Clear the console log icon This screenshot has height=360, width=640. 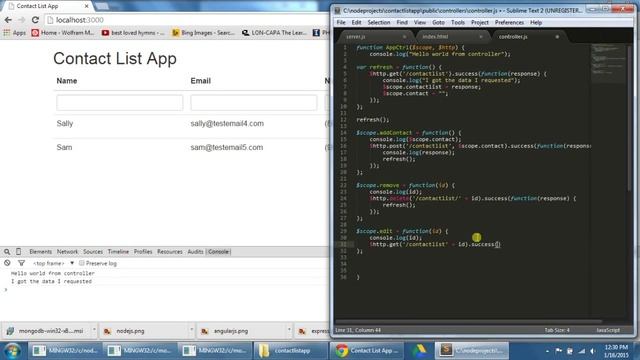[x=7, y=263]
